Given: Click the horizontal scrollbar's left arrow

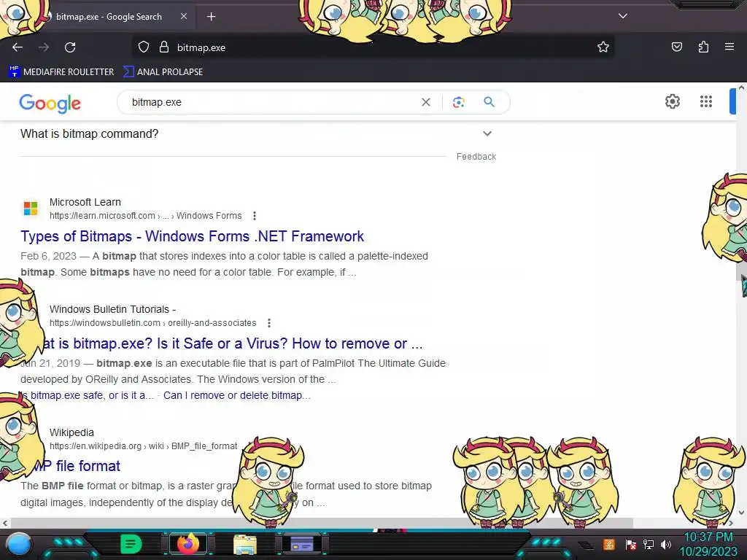Looking at the screenshot, I should (5, 523).
